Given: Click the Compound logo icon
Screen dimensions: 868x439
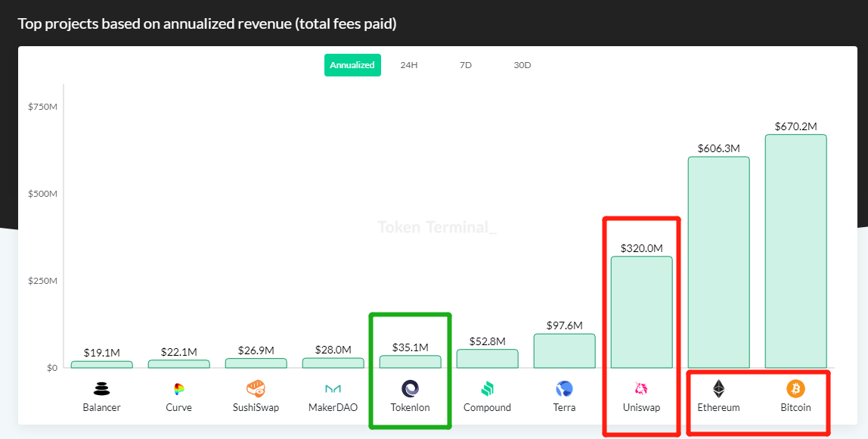Looking at the screenshot, I should pyautogui.click(x=487, y=389).
